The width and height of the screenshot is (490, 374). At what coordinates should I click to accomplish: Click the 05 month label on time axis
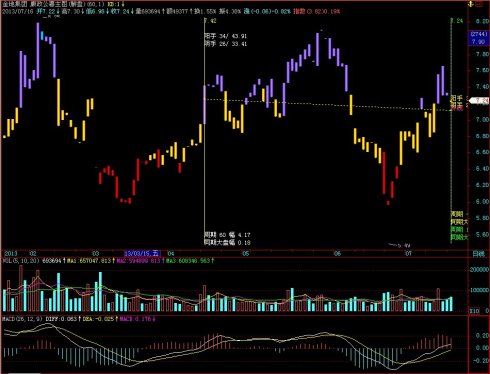(x=245, y=254)
